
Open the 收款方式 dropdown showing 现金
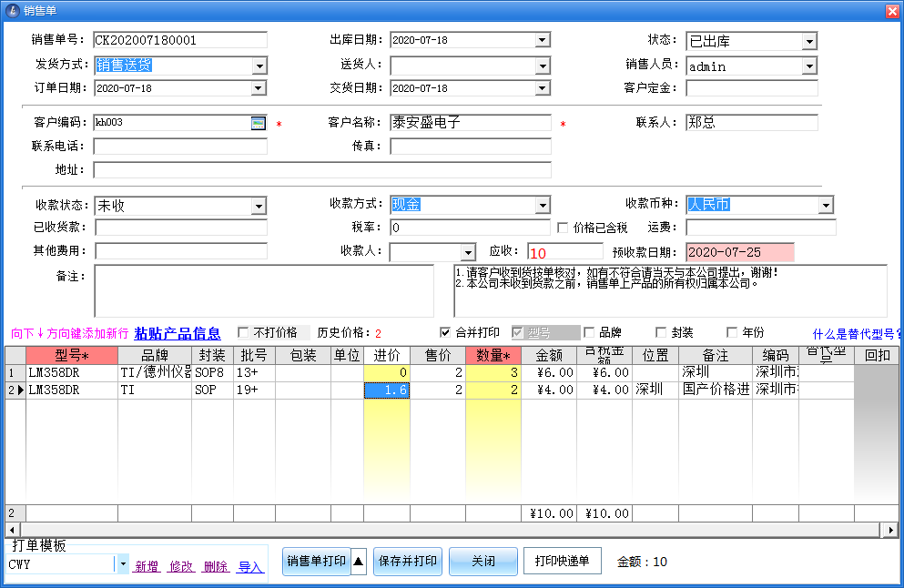[x=542, y=205]
